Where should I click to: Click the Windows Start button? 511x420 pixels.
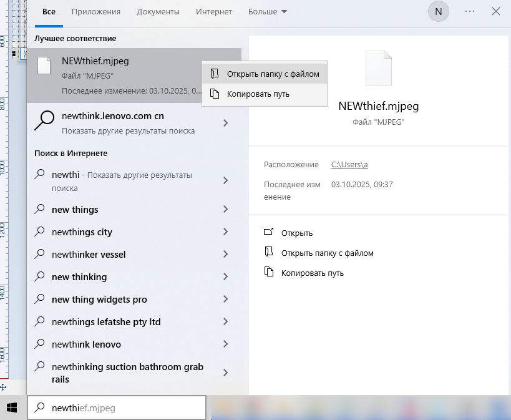click(12, 408)
